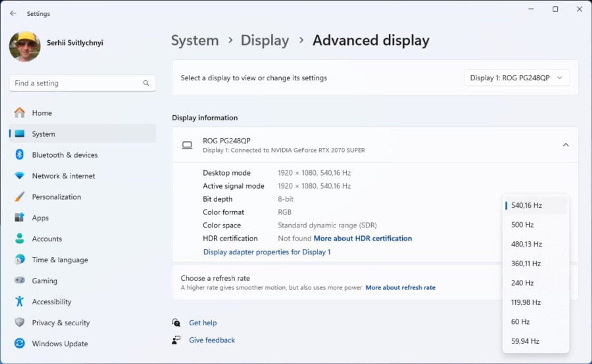Click the Find a setting search box

(x=82, y=83)
